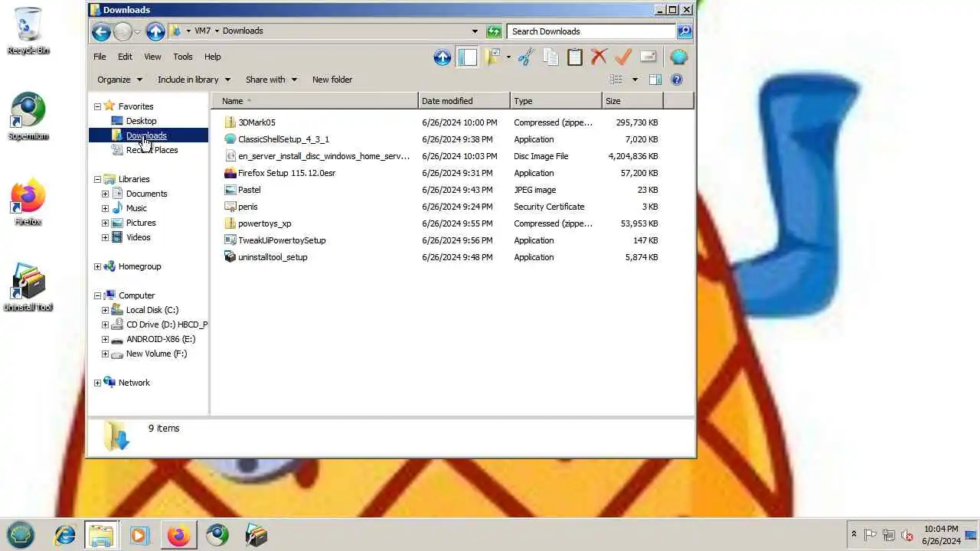This screenshot has width=980, height=551.
Task: Click the Up one level arrow beside address bar
Action: (155, 31)
